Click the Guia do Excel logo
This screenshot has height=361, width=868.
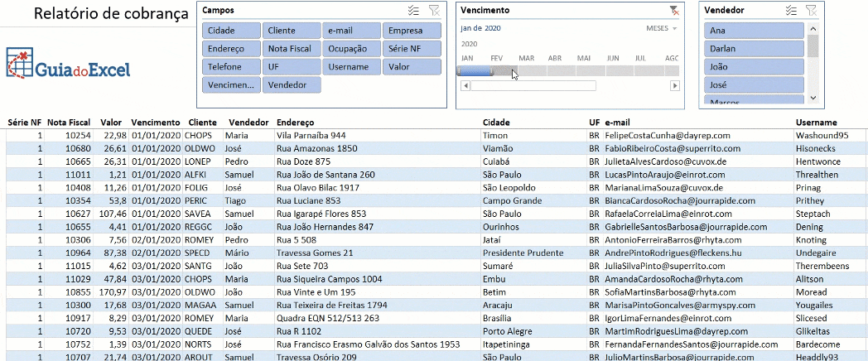click(x=68, y=63)
